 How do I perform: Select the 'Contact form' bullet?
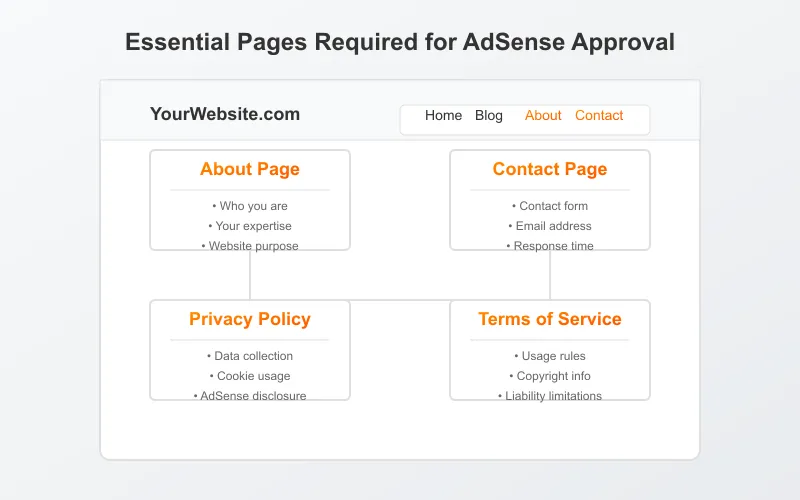[x=550, y=206]
